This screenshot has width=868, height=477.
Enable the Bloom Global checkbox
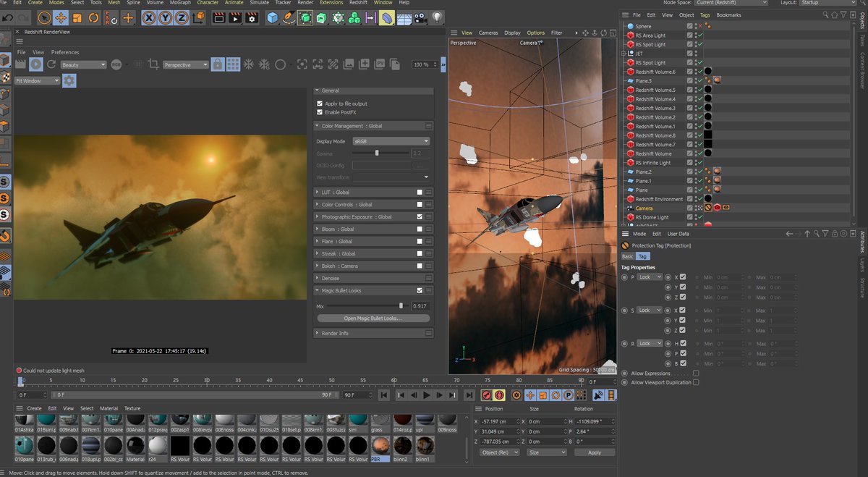click(420, 229)
